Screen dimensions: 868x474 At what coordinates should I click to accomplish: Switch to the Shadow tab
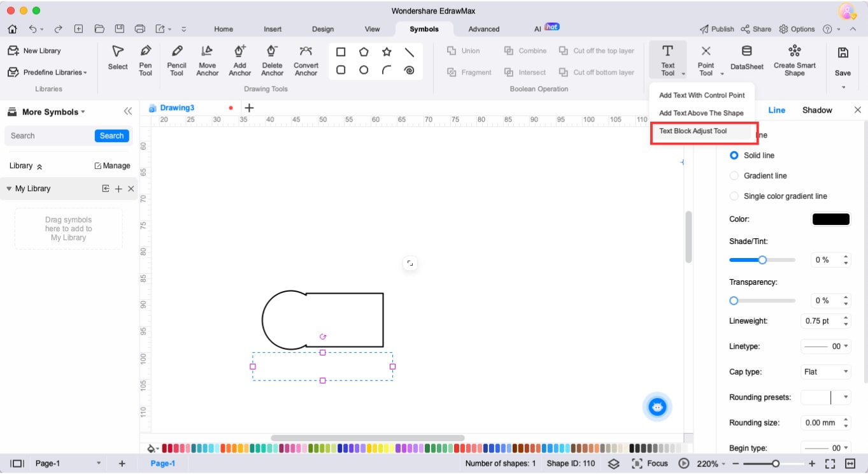point(817,110)
